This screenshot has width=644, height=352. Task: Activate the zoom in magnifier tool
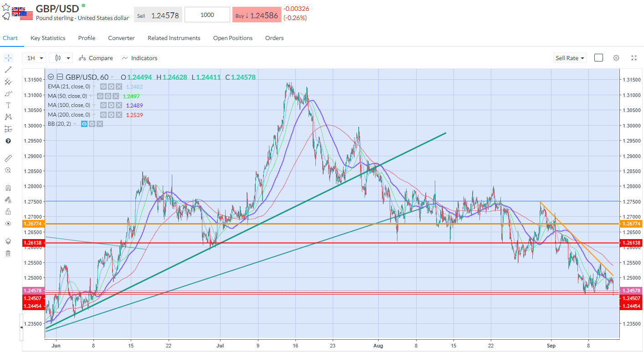[8, 170]
